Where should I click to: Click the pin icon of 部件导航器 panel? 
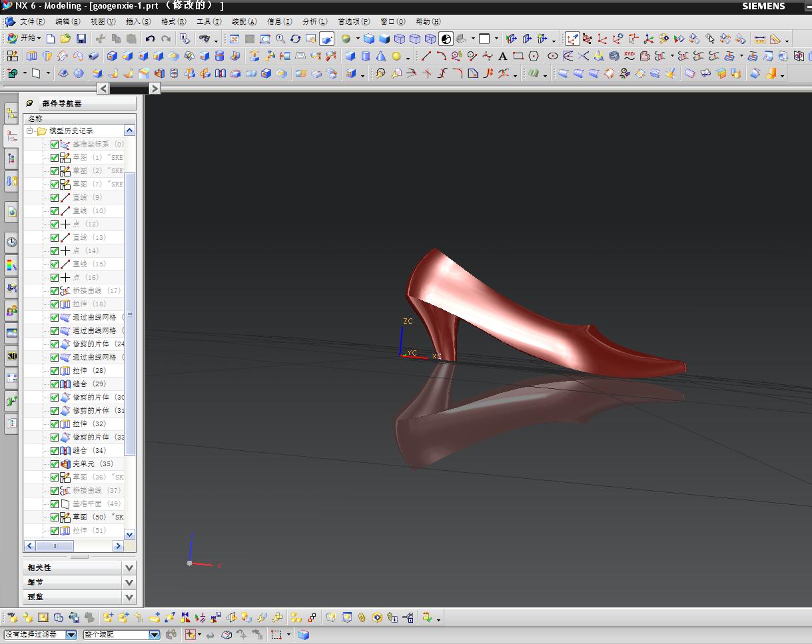[x=29, y=103]
